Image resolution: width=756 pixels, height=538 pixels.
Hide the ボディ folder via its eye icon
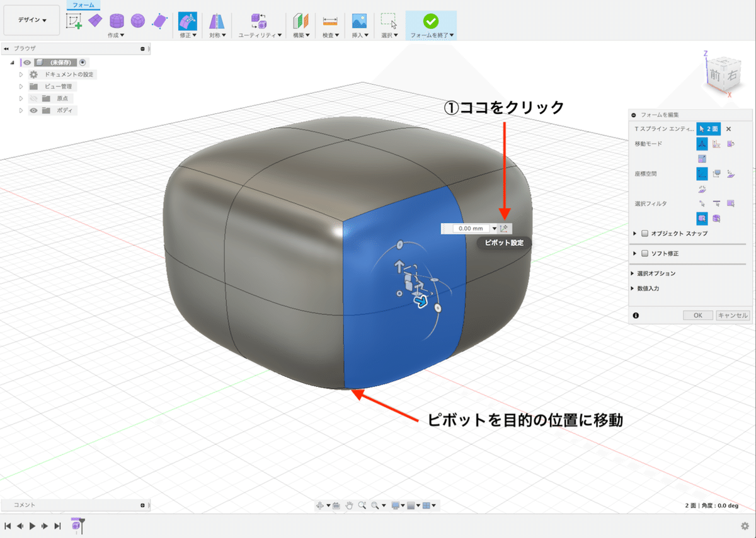click(33, 110)
